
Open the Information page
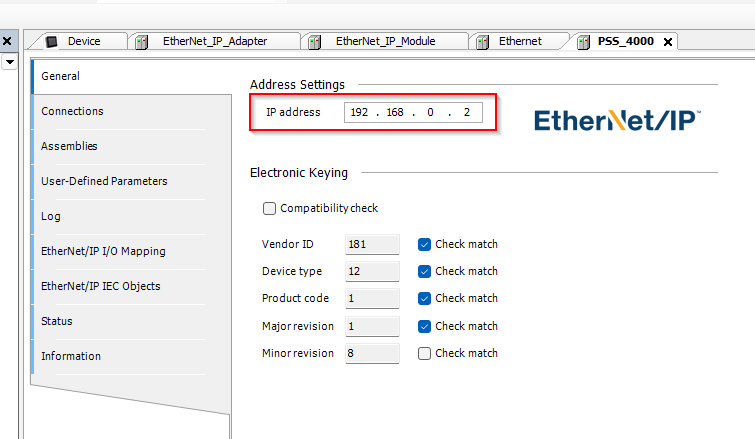131,356
